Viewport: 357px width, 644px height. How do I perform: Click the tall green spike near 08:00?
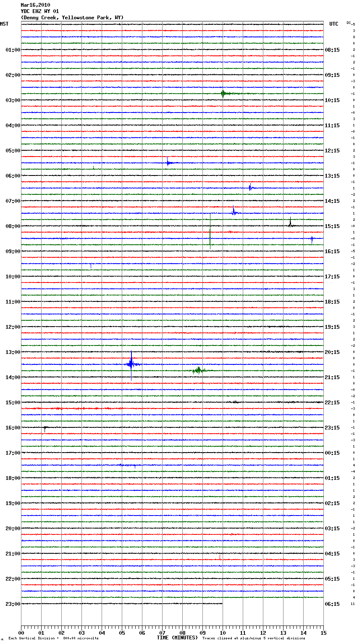click(210, 231)
